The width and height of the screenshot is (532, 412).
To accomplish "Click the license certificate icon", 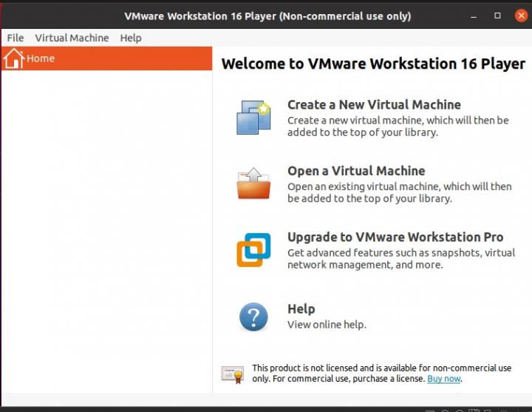I will pos(233,374).
